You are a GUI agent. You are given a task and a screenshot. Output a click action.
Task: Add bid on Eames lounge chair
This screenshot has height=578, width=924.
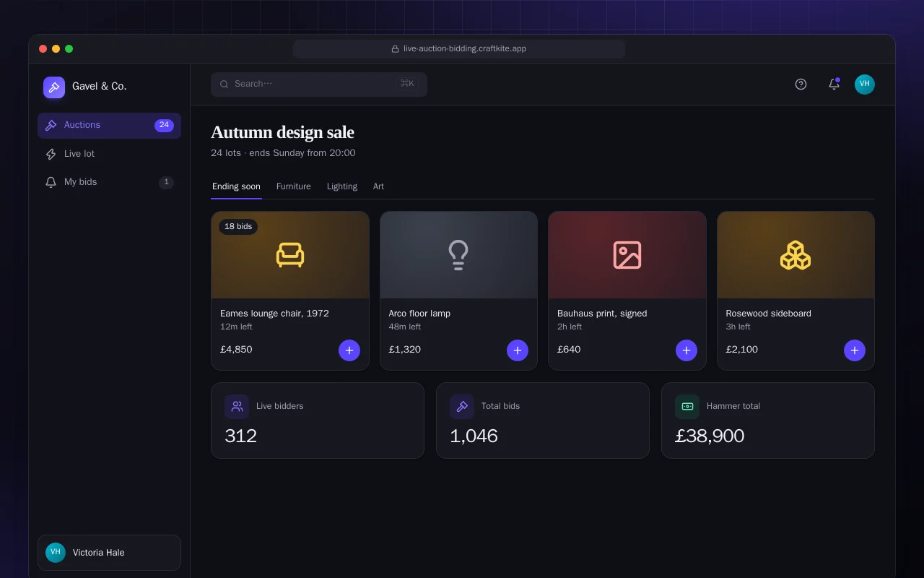click(349, 350)
